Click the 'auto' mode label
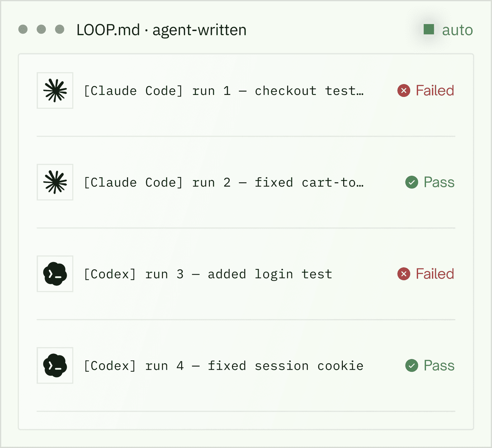 [x=457, y=30]
